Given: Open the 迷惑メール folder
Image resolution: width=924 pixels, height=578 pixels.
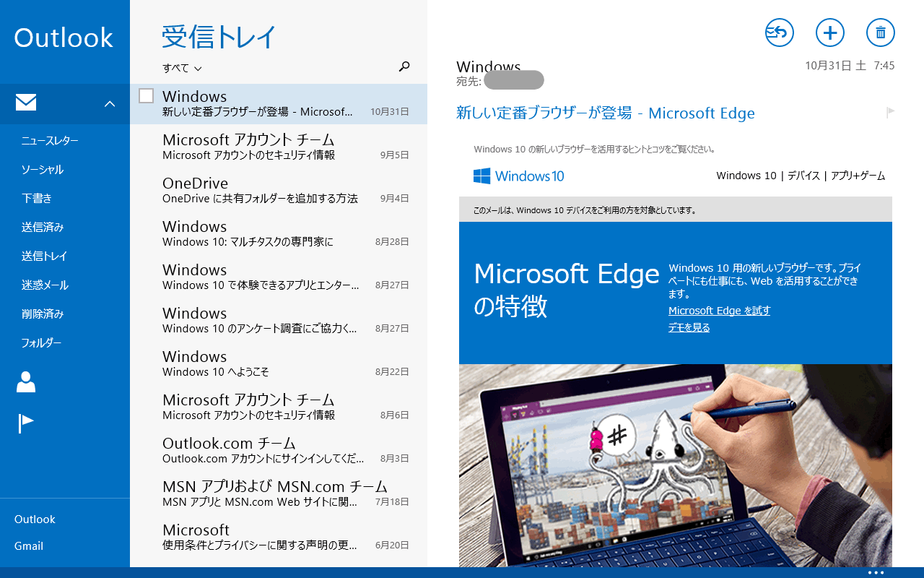Looking at the screenshot, I should click(45, 285).
